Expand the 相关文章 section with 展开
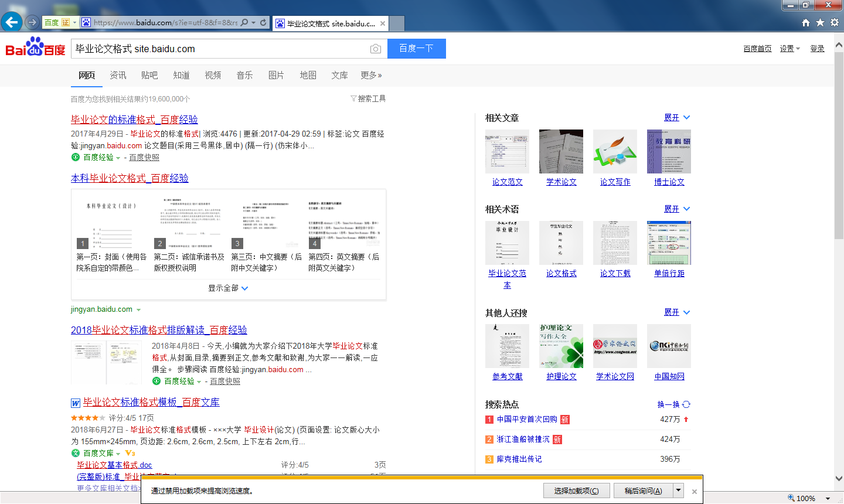Viewport: 844px width, 504px height. pyautogui.click(x=677, y=118)
